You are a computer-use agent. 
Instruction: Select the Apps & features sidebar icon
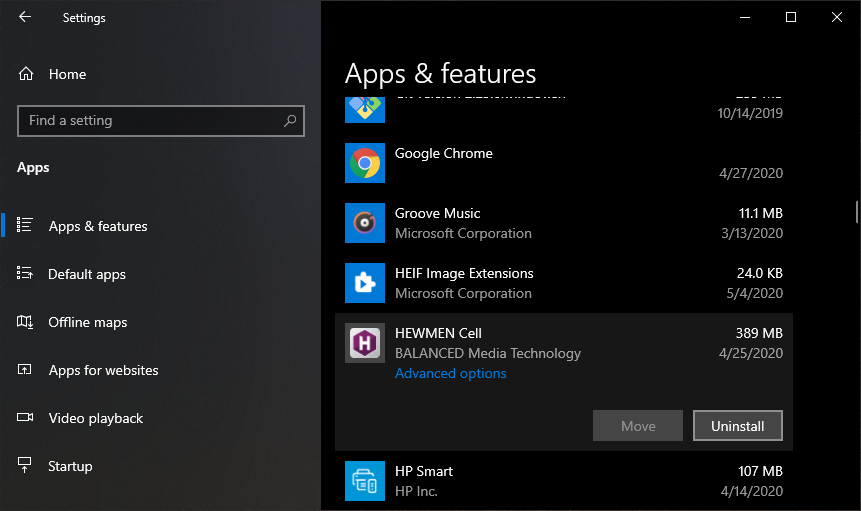tap(24, 225)
